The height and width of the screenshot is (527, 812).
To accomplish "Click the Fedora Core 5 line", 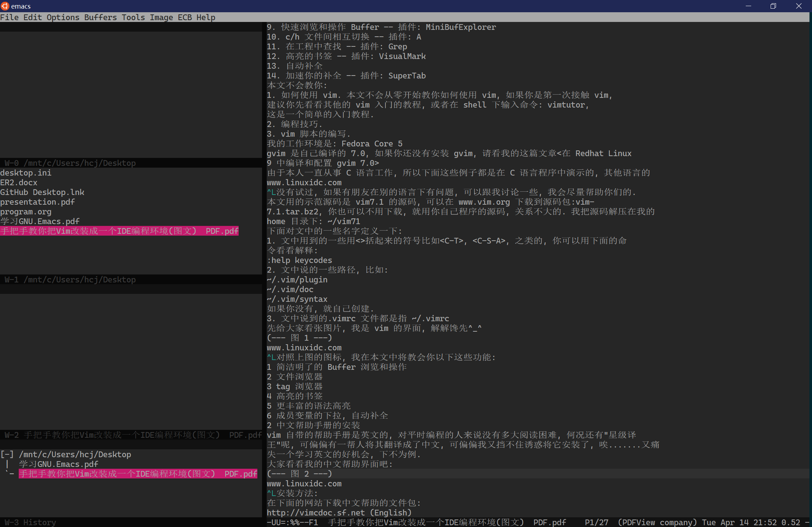I will coord(335,144).
